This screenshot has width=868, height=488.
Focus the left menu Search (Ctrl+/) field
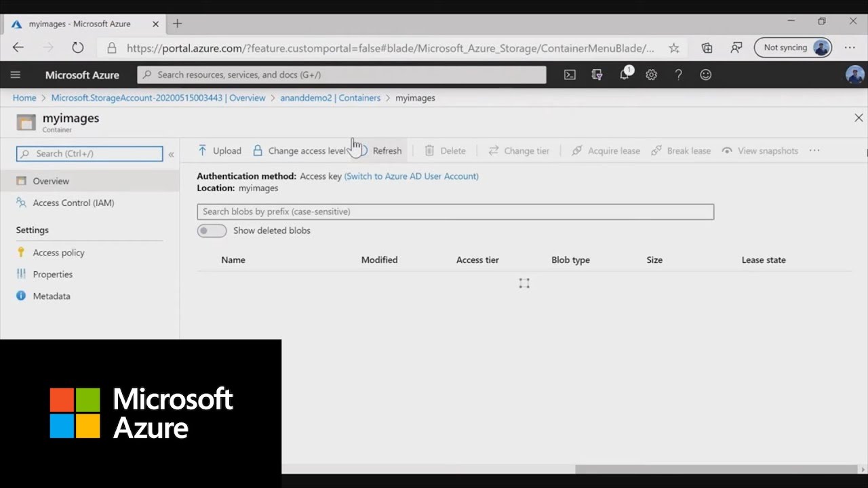pos(90,154)
